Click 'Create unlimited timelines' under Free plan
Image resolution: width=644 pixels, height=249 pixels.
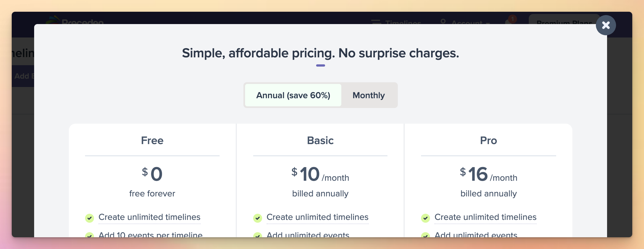[x=149, y=217]
